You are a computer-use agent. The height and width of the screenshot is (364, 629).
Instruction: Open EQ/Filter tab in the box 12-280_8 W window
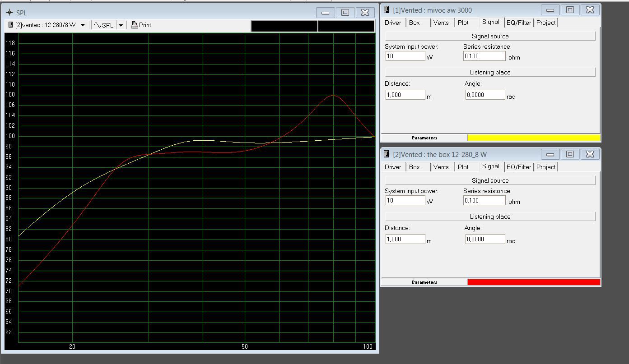pos(519,167)
